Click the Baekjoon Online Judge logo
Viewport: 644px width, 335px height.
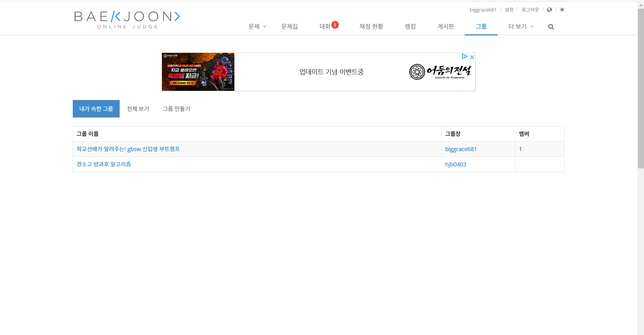point(127,19)
